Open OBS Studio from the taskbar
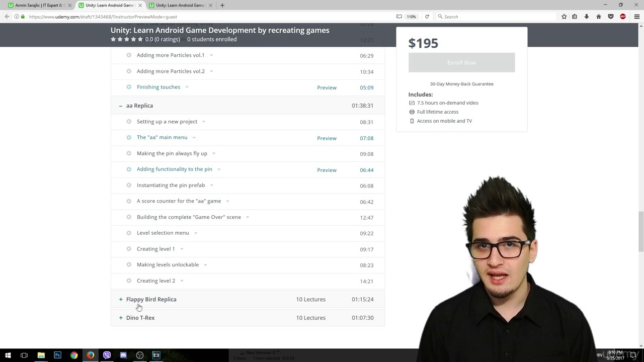 [x=140, y=355]
